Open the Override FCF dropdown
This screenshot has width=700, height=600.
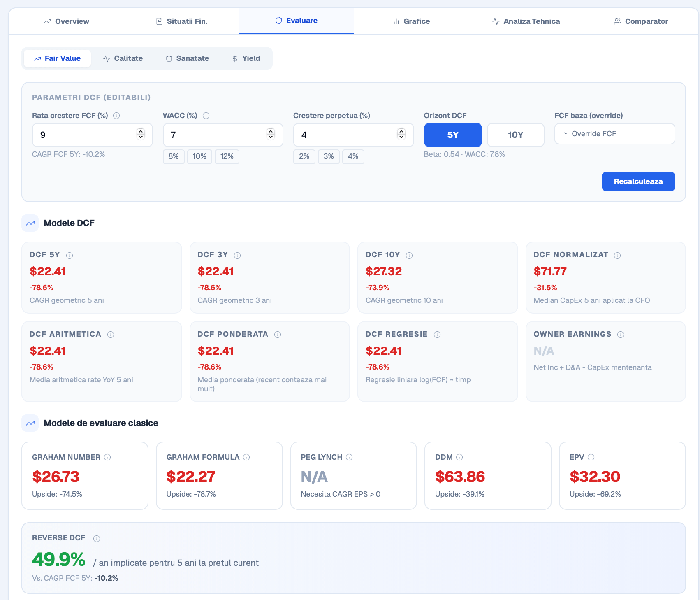point(614,134)
